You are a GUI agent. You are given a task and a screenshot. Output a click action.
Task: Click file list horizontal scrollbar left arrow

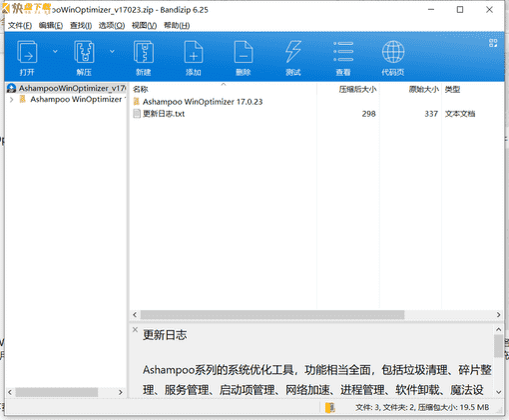(x=135, y=314)
